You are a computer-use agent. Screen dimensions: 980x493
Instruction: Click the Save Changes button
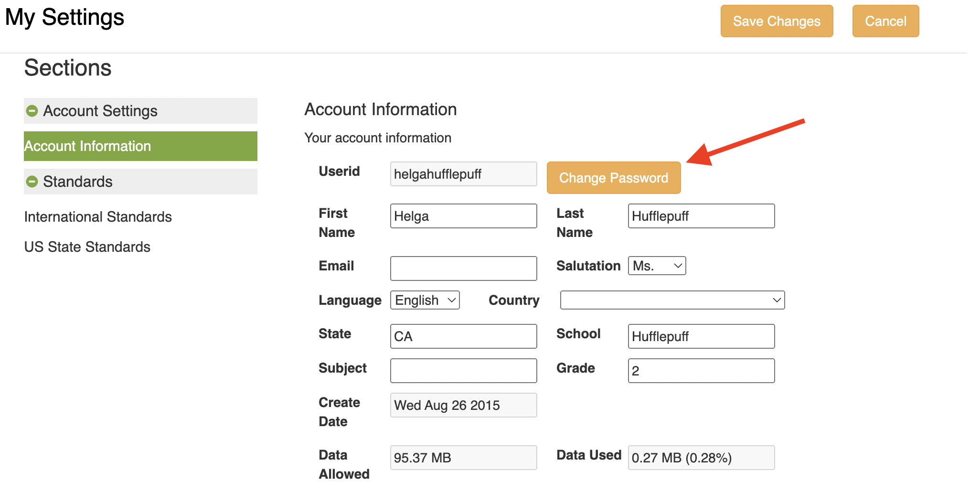[777, 21]
